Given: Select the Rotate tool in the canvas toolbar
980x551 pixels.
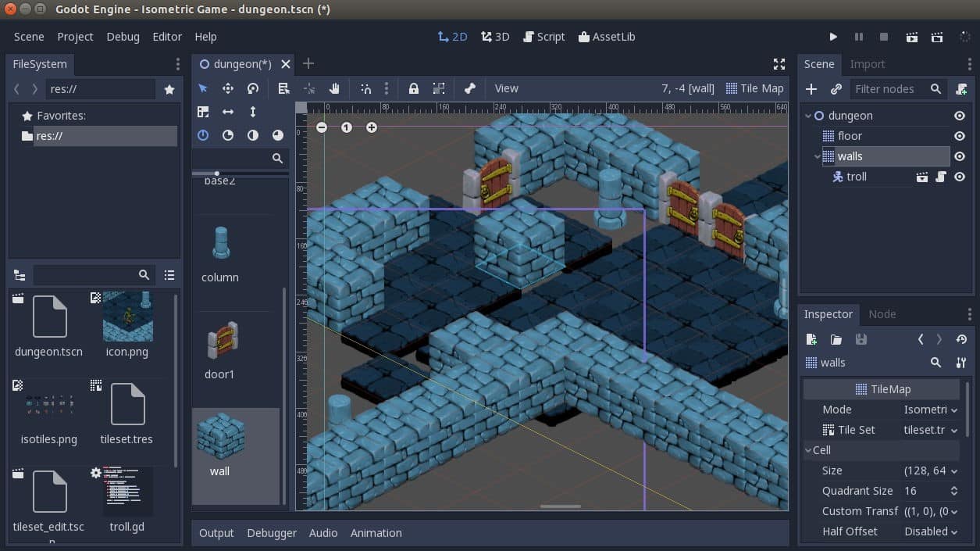Looking at the screenshot, I should [x=251, y=88].
